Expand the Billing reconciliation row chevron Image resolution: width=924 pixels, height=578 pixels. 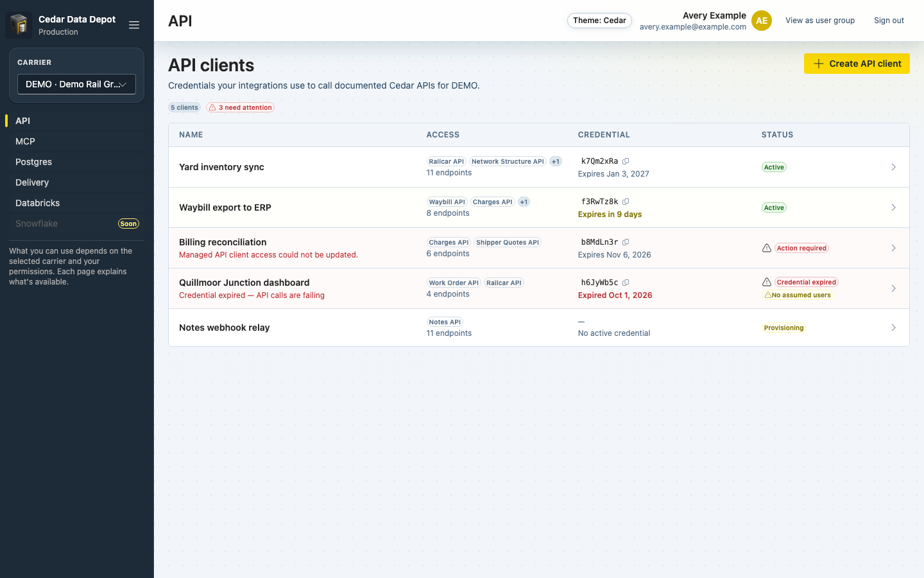coord(893,248)
